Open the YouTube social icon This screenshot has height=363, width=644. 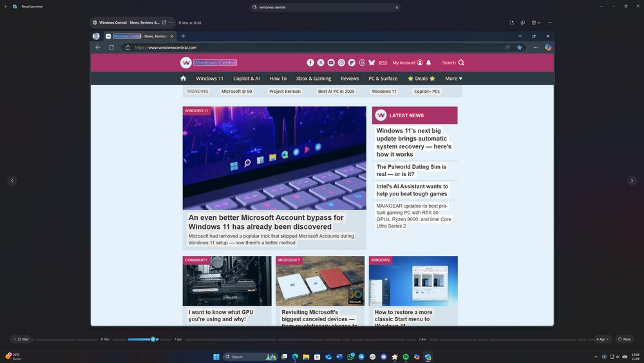click(331, 63)
